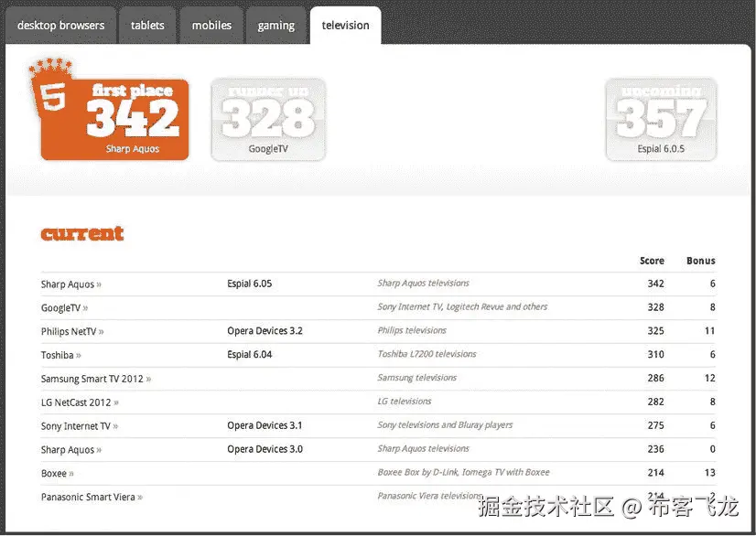Click the 'Panasonic Viera televisions' description

(x=430, y=496)
